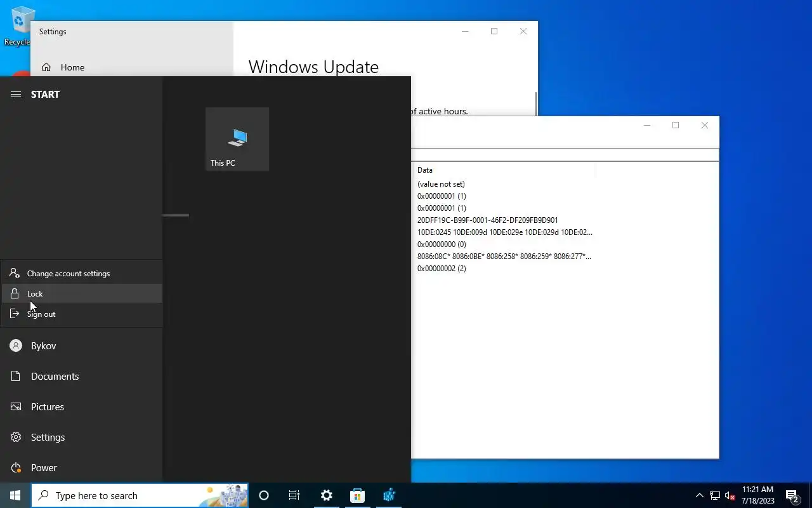Select Change account settings

pyautogui.click(x=81, y=273)
